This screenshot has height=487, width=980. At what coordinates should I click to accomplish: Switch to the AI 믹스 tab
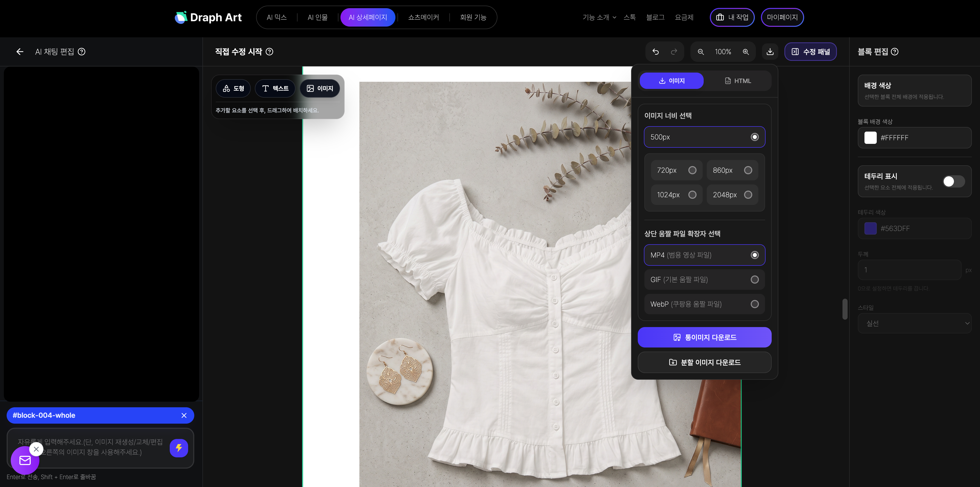coord(277,17)
